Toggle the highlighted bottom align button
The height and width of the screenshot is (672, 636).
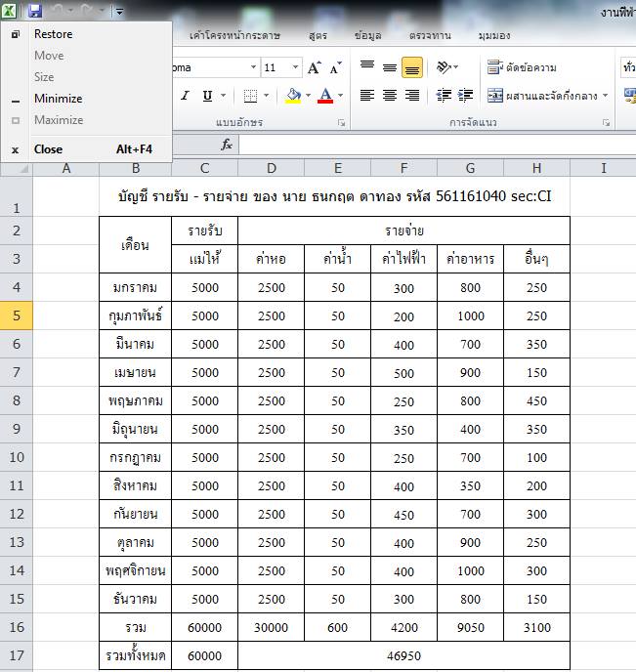tap(412, 67)
